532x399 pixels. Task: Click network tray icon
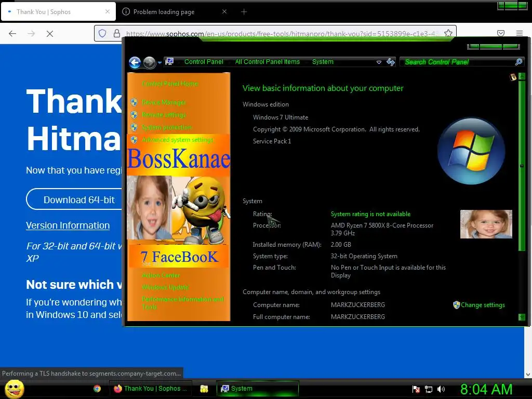click(429, 389)
